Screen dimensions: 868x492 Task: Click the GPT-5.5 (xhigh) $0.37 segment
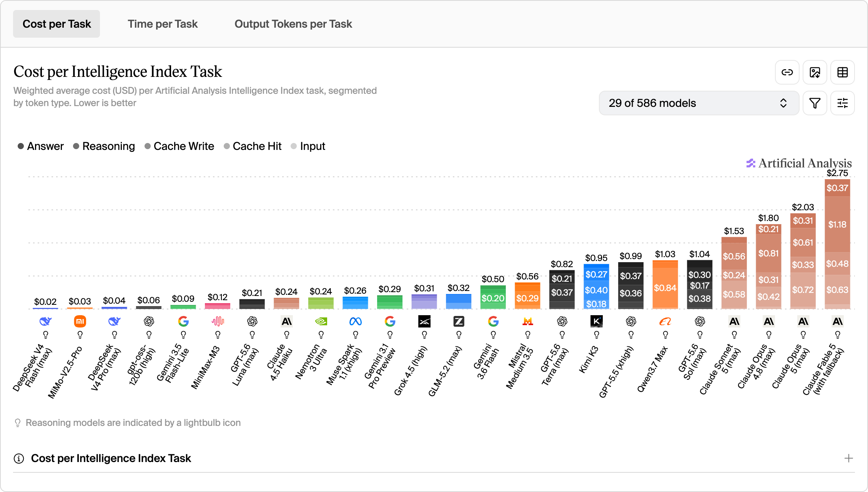631,276
